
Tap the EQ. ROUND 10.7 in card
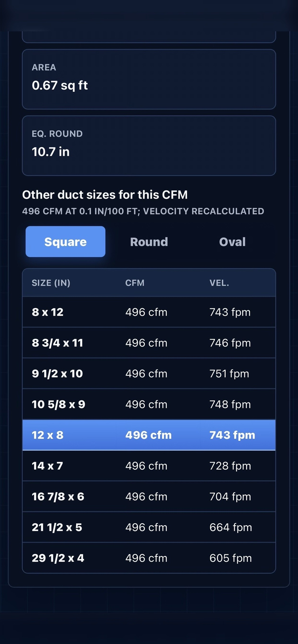click(x=149, y=146)
